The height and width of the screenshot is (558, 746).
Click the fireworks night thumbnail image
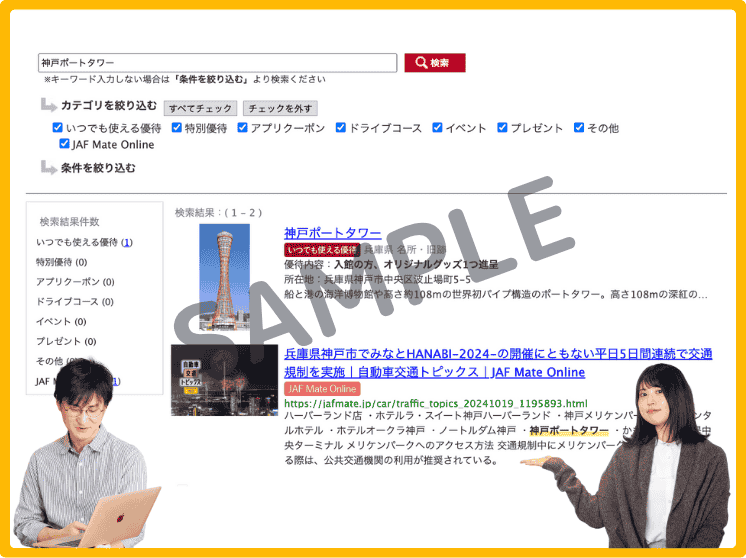click(224, 380)
